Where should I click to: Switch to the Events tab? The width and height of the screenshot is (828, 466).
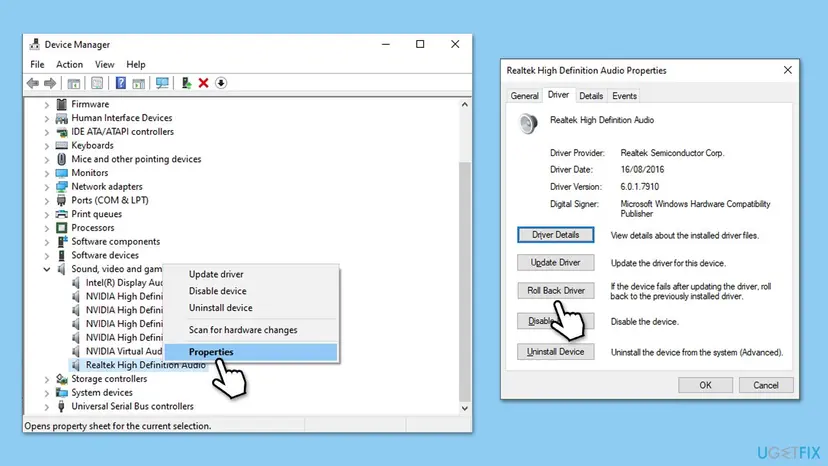pyautogui.click(x=624, y=96)
